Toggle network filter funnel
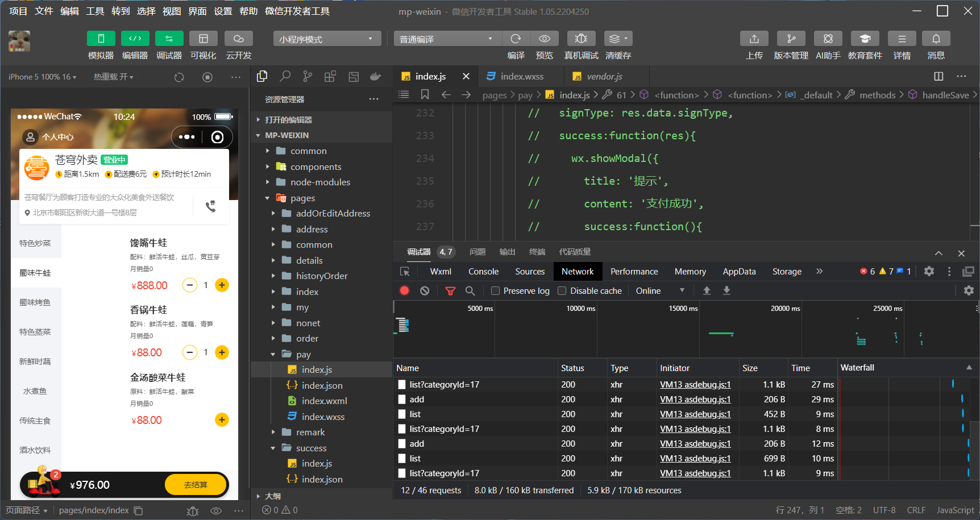The image size is (980, 520). pos(450,290)
